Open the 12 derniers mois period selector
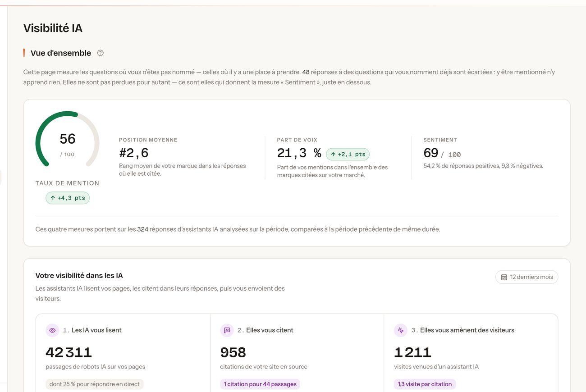Image resolution: width=586 pixels, height=392 pixels. click(x=526, y=277)
